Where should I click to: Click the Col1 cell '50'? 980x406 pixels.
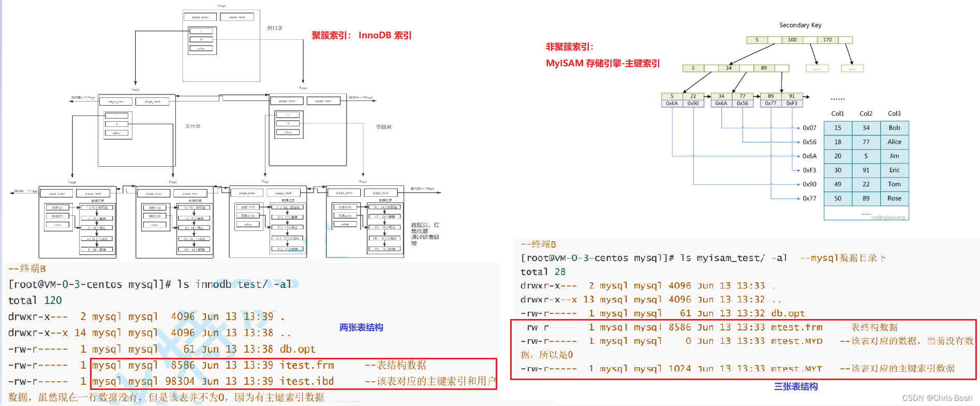coord(838,198)
